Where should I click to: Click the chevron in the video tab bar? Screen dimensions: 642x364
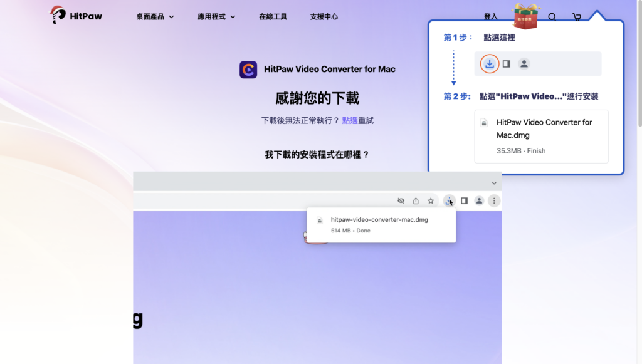[x=494, y=183]
